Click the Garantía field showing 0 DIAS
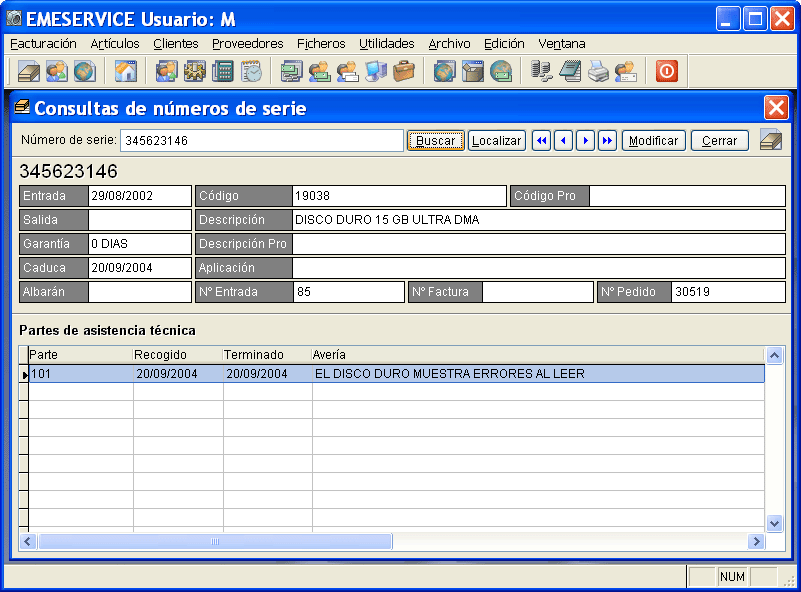This screenshot has width=801, height=592. [x=139, y=244]
